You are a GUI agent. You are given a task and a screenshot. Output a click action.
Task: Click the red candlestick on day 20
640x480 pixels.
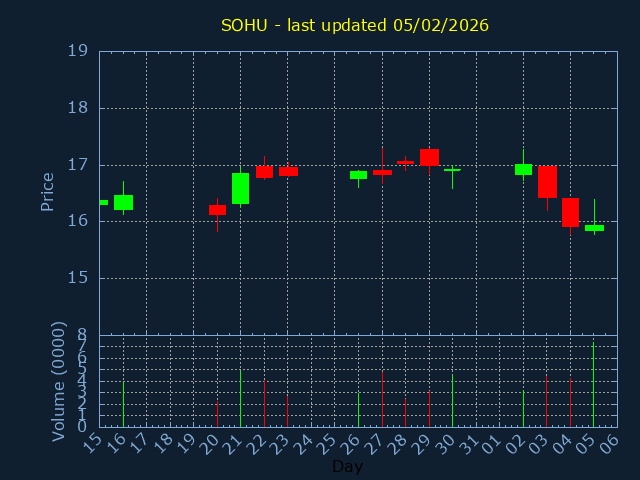[217, 210]
